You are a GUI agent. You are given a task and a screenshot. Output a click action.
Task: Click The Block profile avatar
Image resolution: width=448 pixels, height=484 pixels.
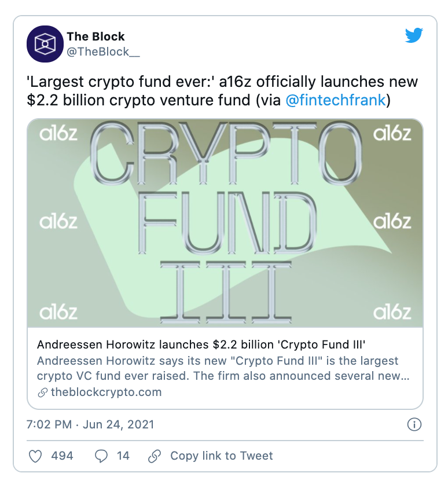(x=45, y=44)
